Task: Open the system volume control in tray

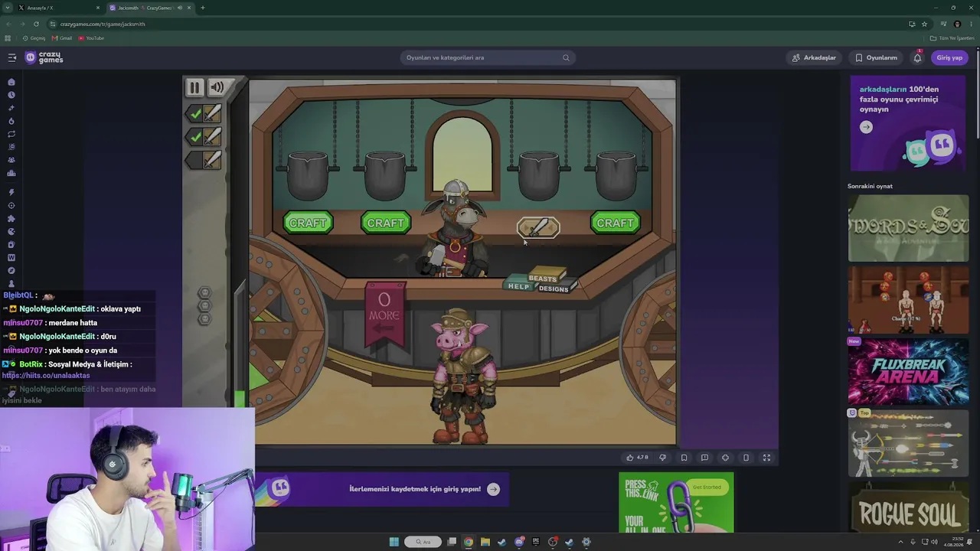Action: tap(934, 542)
